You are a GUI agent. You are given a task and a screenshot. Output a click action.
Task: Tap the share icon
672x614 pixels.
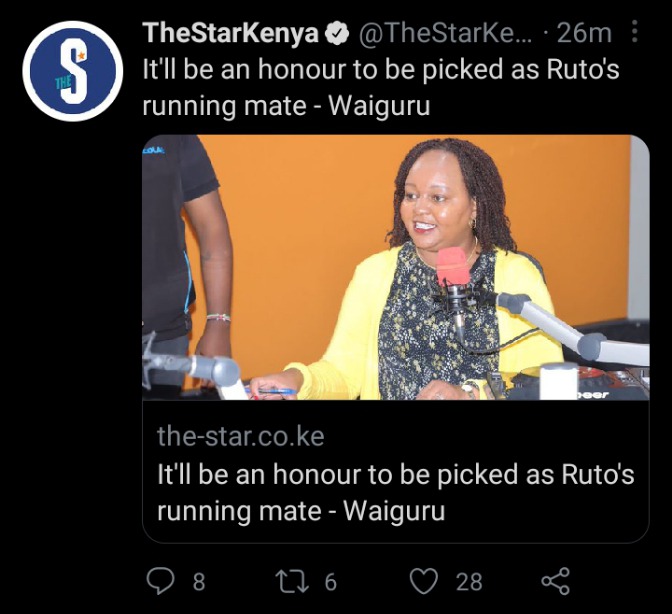(555, 581)
